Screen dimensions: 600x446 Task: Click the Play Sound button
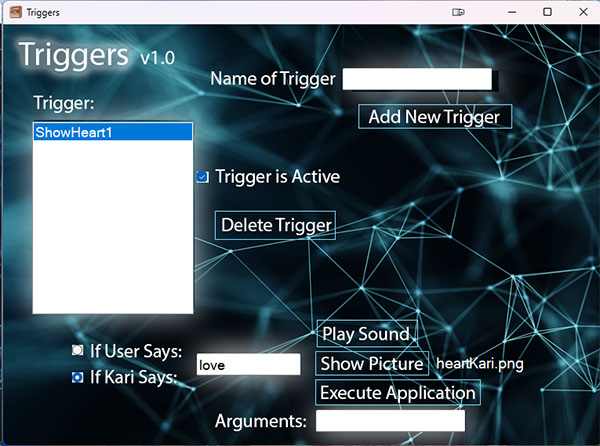click(366, 334)
